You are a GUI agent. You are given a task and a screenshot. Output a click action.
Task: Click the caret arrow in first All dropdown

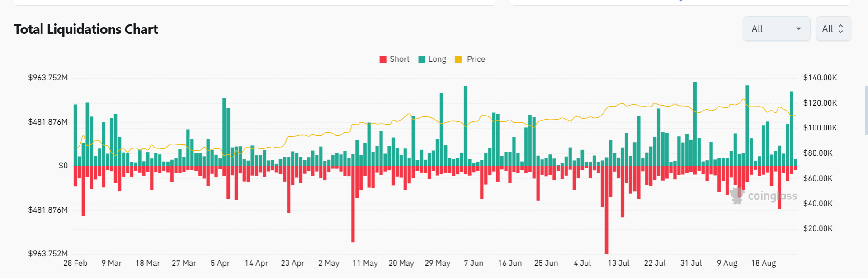click(x=799, y=29)
